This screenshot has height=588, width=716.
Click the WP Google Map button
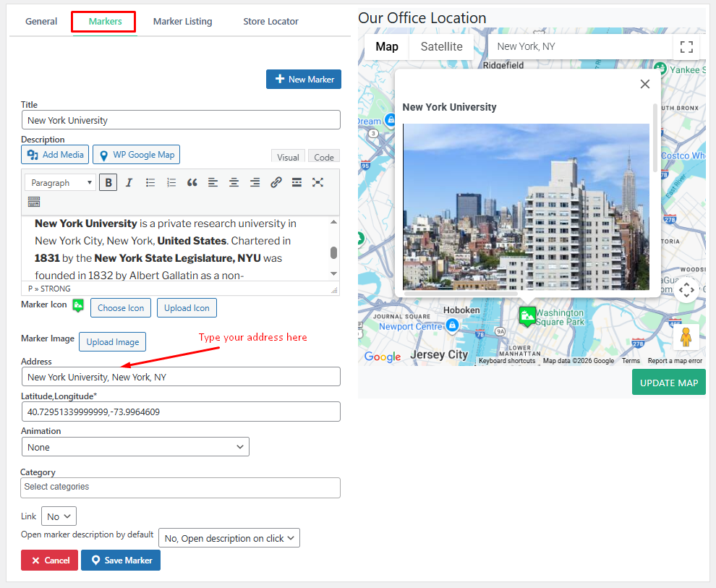[137, 155]
